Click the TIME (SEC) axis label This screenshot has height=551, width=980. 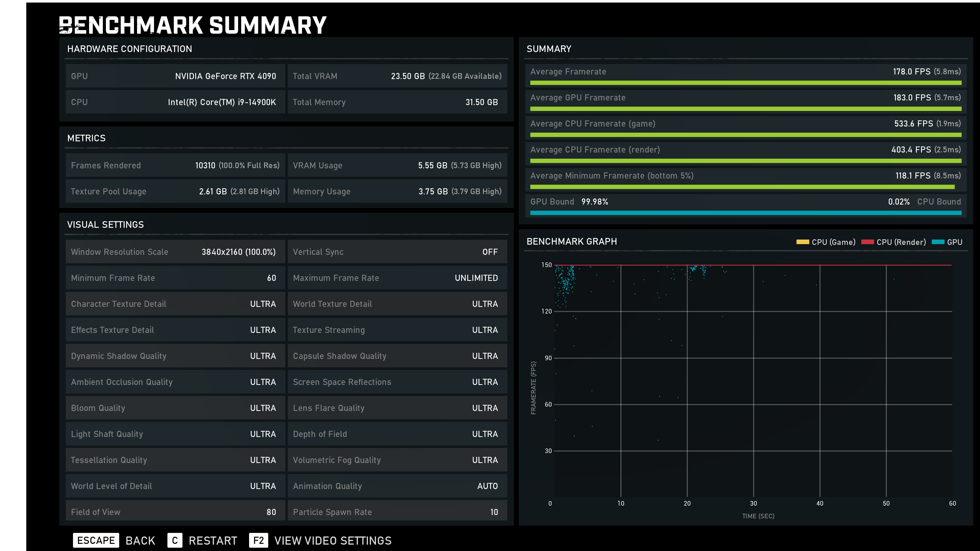tap(758, 516)
